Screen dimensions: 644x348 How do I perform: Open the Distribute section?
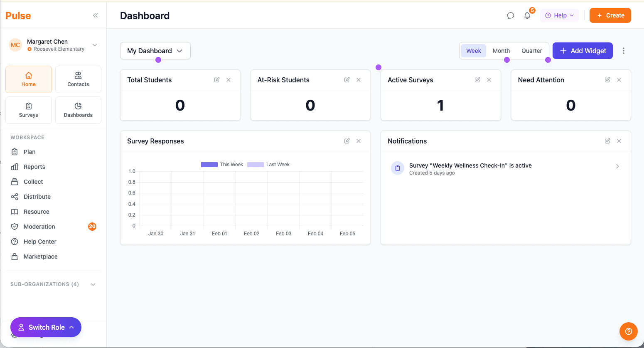(x=36, y=196)
